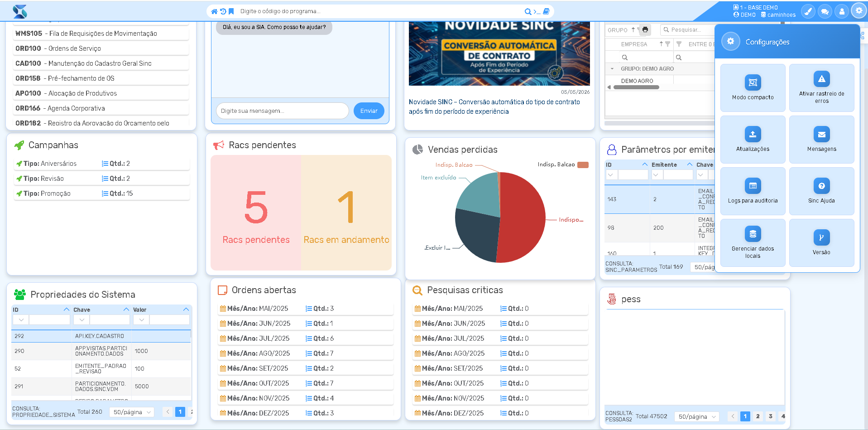
Task: Open the terminal prompt icon in the search bar
Action: pyautogui.click(x=537, y=12)
